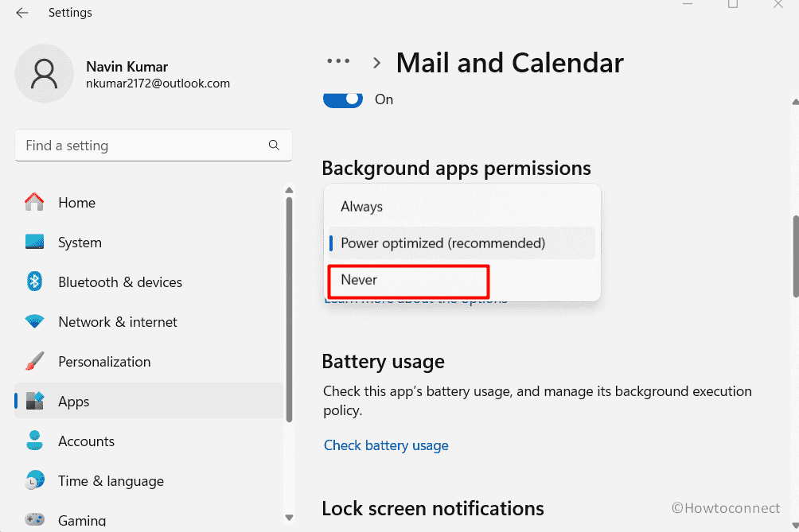Click the Home house icon

tap(35, 202)
